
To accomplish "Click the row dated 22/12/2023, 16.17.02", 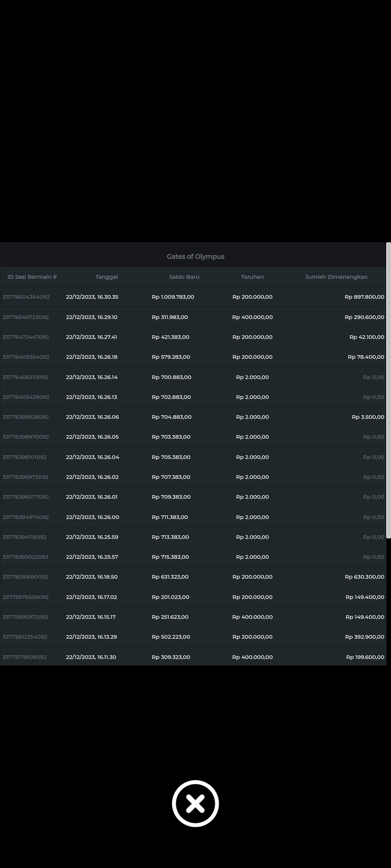I will pyautogui.click(x=91, y=597).
